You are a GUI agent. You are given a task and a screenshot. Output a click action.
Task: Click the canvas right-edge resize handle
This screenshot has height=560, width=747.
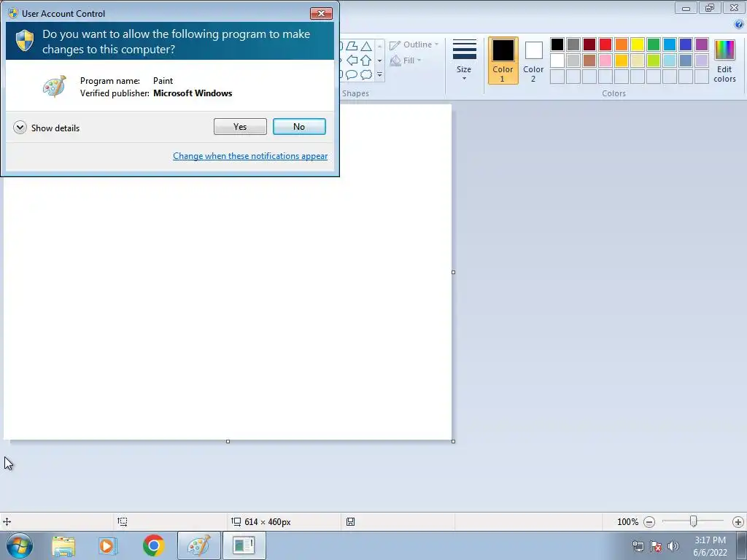coord(453,273)
